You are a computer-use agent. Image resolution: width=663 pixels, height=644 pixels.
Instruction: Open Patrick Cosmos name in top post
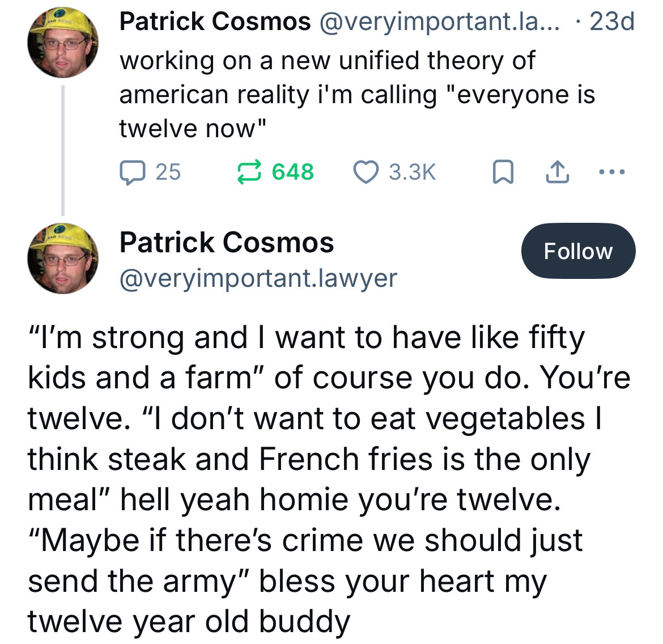point(215,22)
